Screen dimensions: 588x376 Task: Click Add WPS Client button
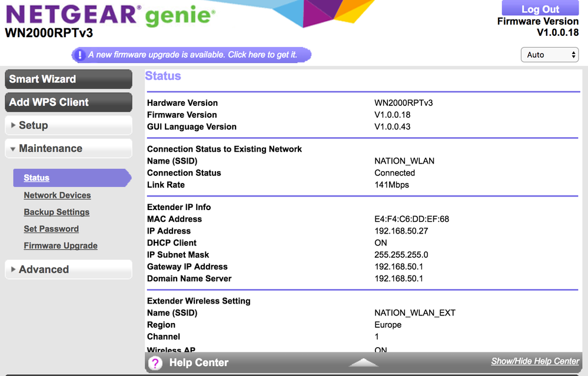tap(68, 102)
